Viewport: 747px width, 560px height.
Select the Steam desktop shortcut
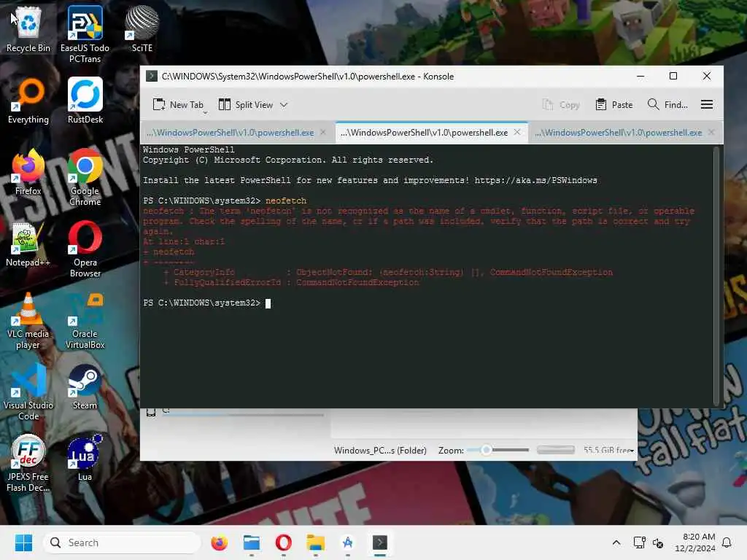point(85,386)
